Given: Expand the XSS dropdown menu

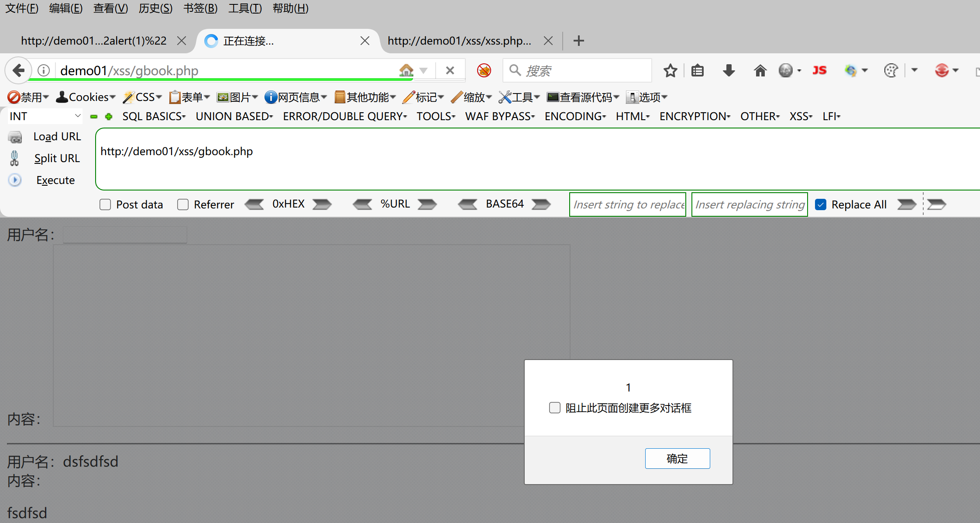Looking at the screenshot, I should [x=801, y=117].
